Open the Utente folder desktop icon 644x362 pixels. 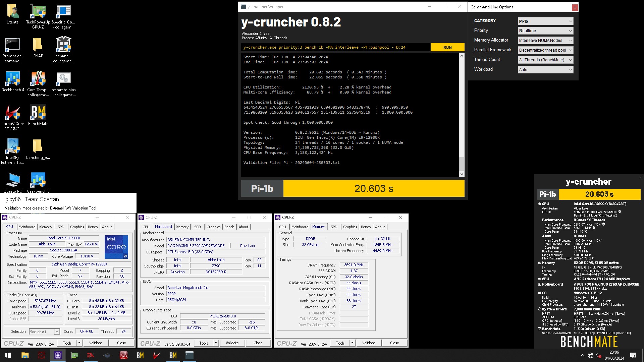[13, 14]
